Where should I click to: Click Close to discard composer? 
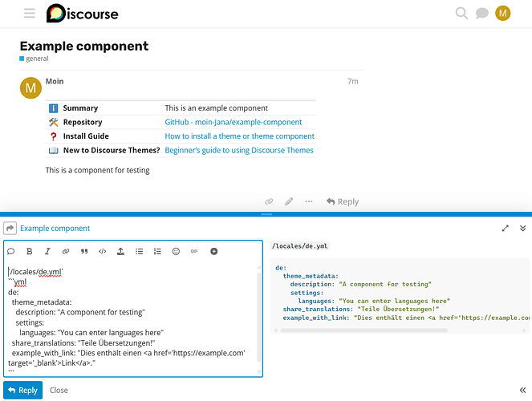(59, 390)
